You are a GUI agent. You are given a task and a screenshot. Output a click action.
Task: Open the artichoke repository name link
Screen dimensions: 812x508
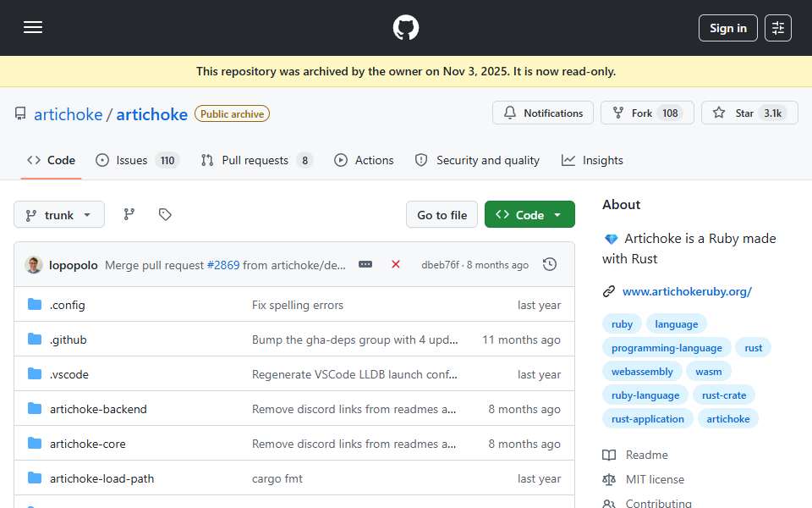[x=151, y=114]
